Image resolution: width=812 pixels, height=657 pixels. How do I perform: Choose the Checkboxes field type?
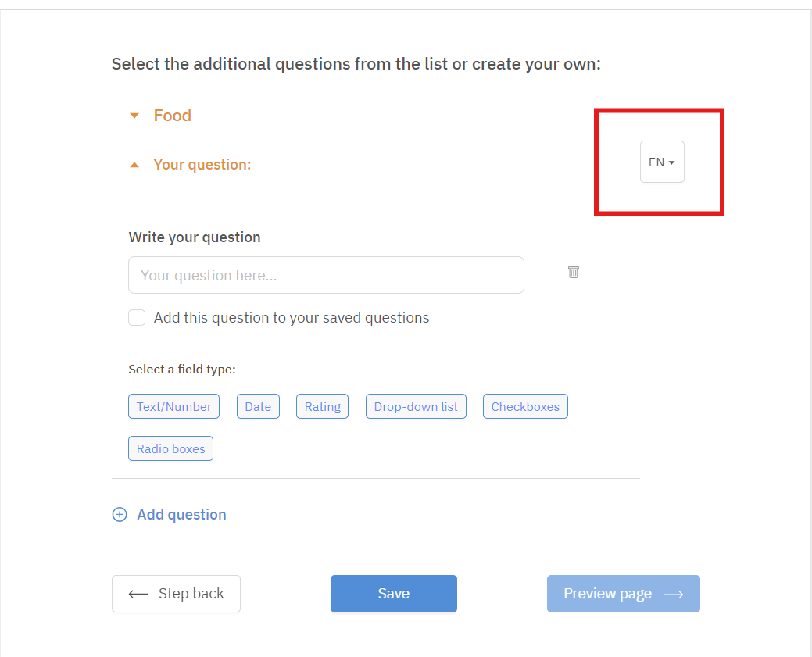pyautogui.click(x=525, y=406)
